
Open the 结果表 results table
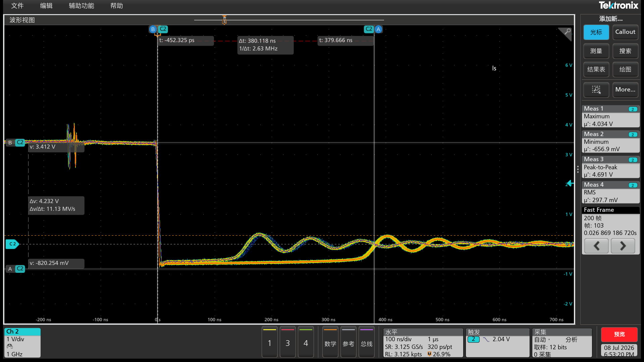(x=596, y=69)
